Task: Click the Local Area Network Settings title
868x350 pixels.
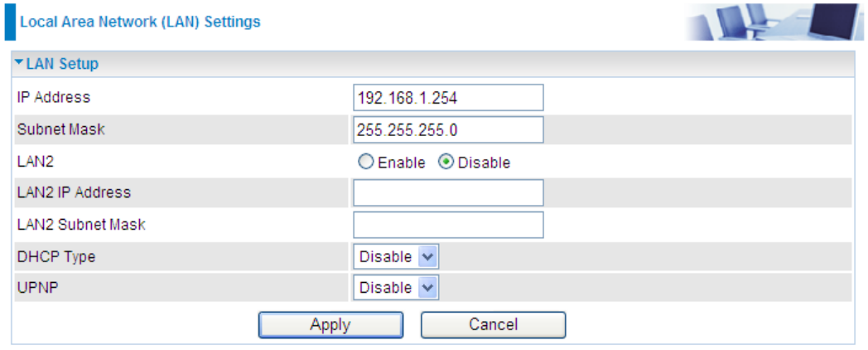Action: pos(140,22)
